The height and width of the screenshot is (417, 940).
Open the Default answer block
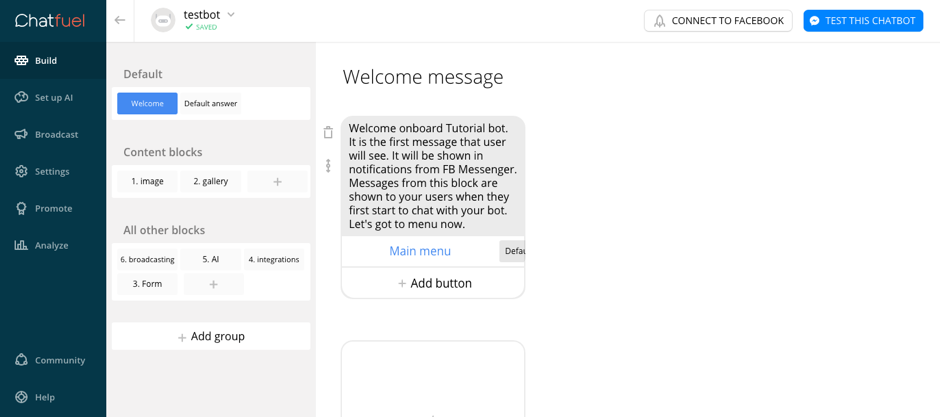point(210,103)
